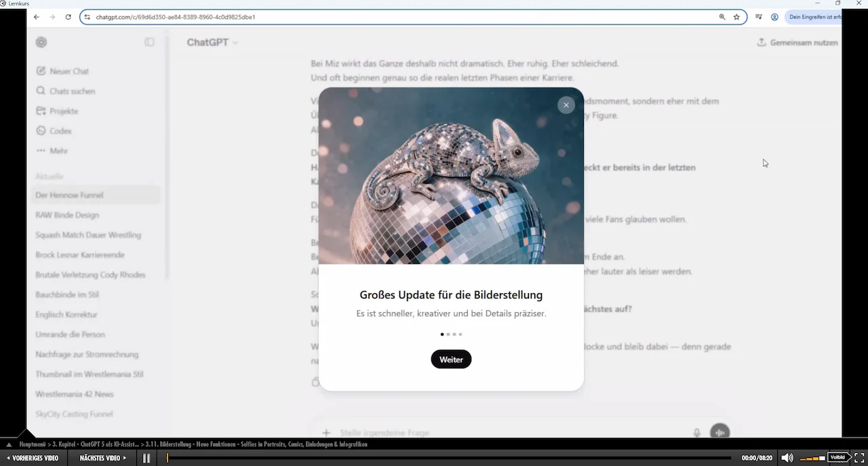The width and height of the screenshot is (868, 466).
Task: Go to Nächstes Video
Action: (x=103, y=458)
